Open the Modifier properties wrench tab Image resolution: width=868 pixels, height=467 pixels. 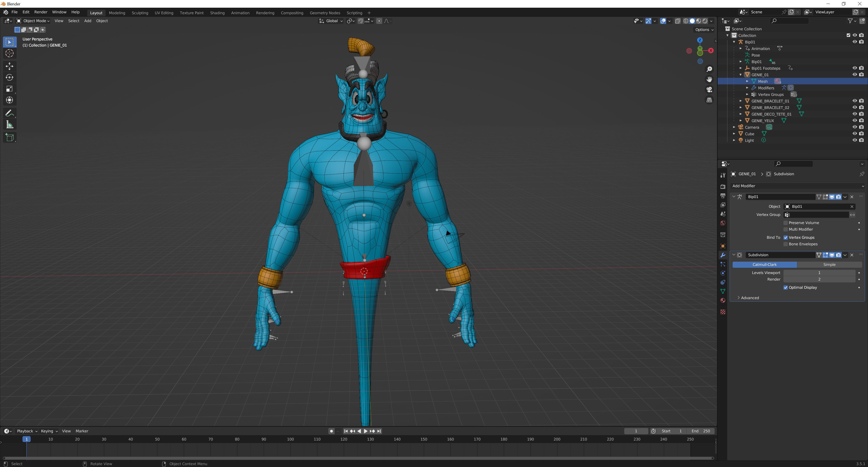pos(722,255)
